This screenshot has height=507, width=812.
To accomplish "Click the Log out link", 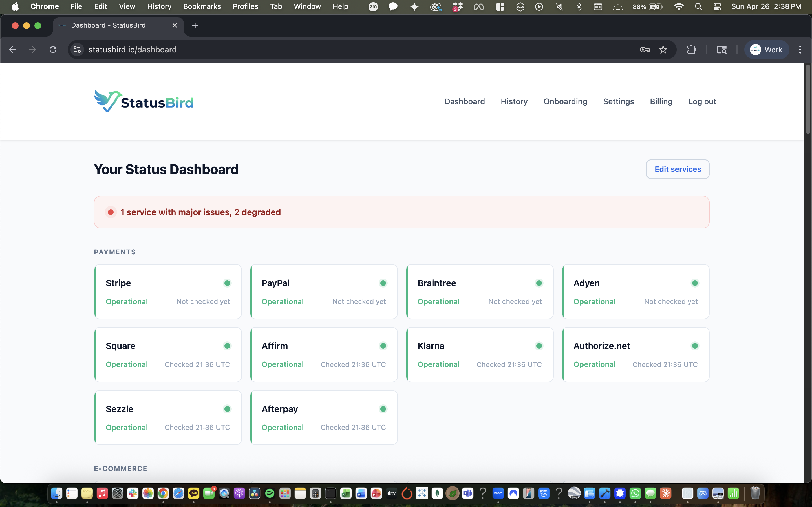I will click(702, 101).
